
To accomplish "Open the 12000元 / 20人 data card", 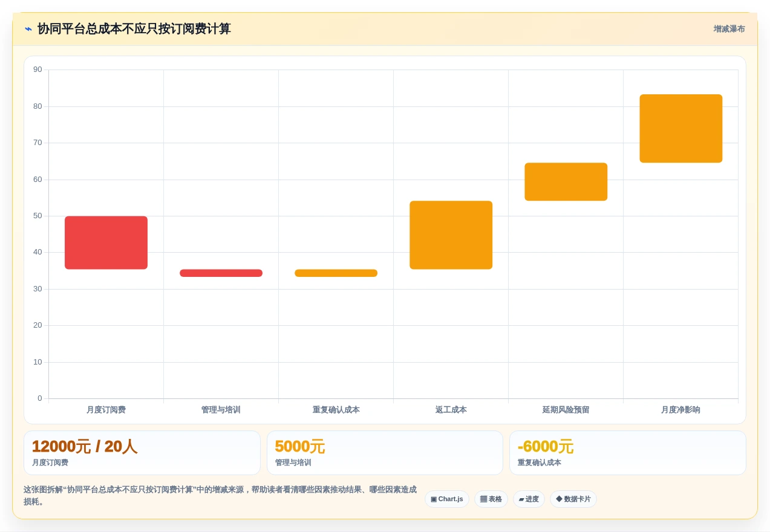I will point(142,453).
